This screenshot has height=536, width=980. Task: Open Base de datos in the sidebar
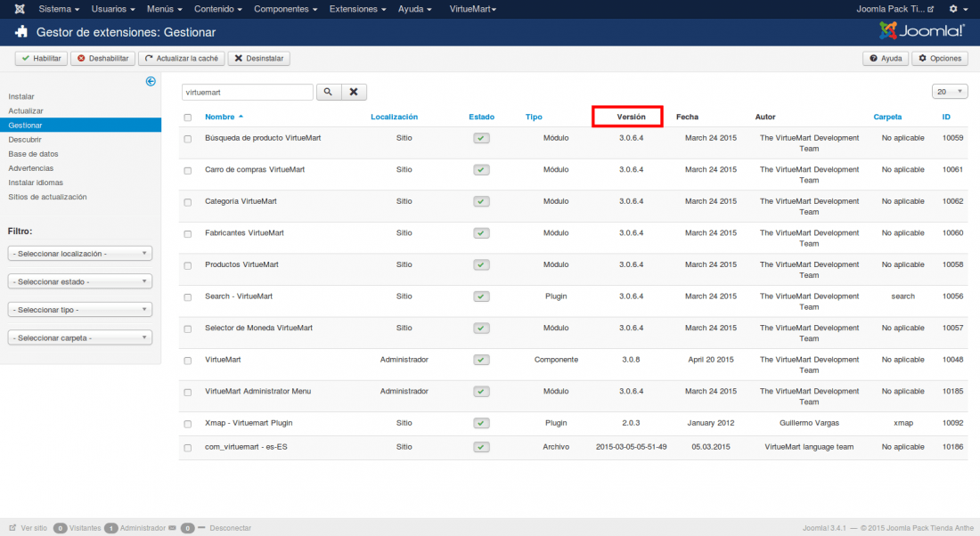pos(33,154)
